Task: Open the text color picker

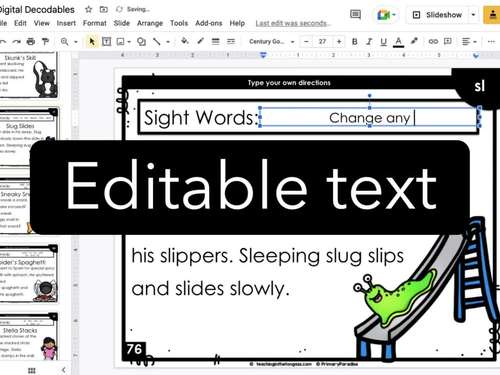Action: tap(398, 41)
